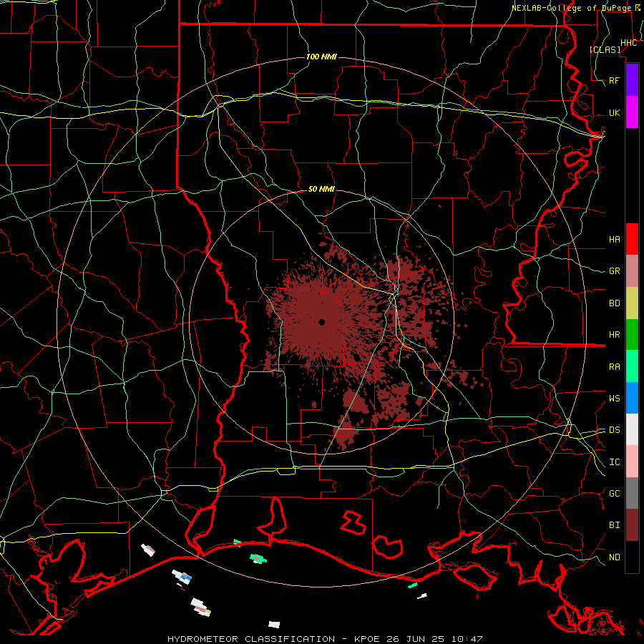Click the Hydrometeor Classification KPOE caption
Image resolution: width=644 pixels, height=644 pixels.
(325, 639)
